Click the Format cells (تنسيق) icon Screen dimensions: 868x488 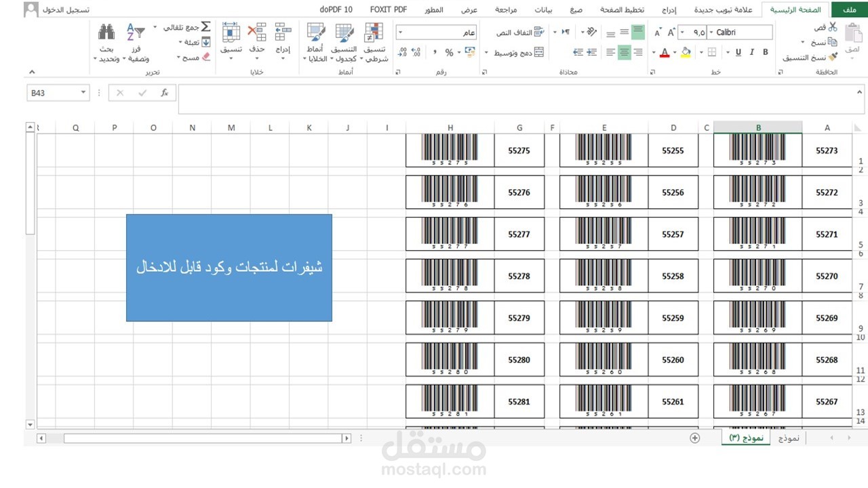pyautogui.click(x=231, y=33)
